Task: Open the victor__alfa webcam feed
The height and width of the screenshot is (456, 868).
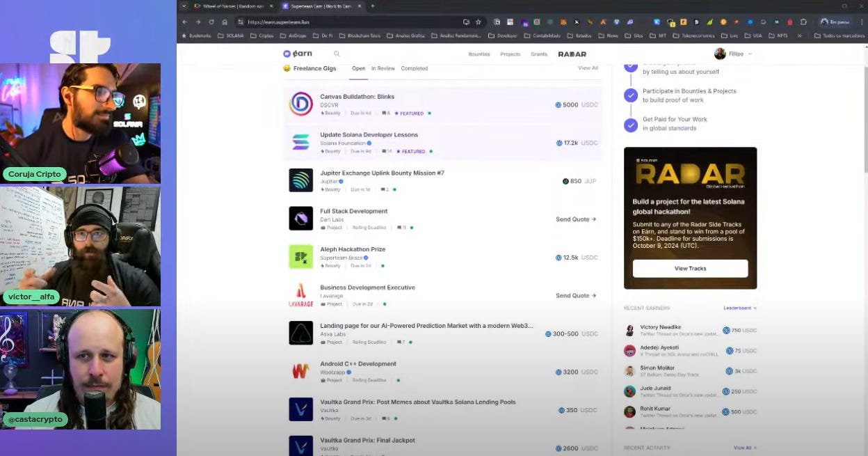Action: tap(81, 246)
